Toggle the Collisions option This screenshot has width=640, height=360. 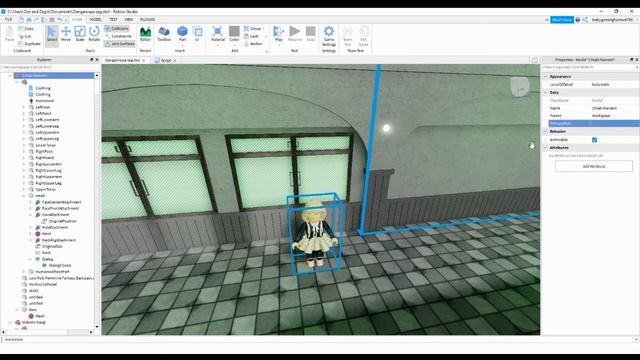tap(117, 29)
